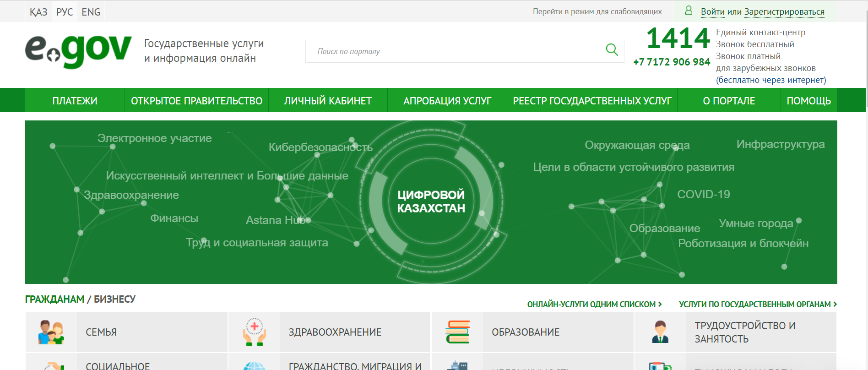Click ЦИФРОВОЙ КАЗАХСТАН banner center
The height and width of the screenshot is (370, 868).
[x=431, y=201]
